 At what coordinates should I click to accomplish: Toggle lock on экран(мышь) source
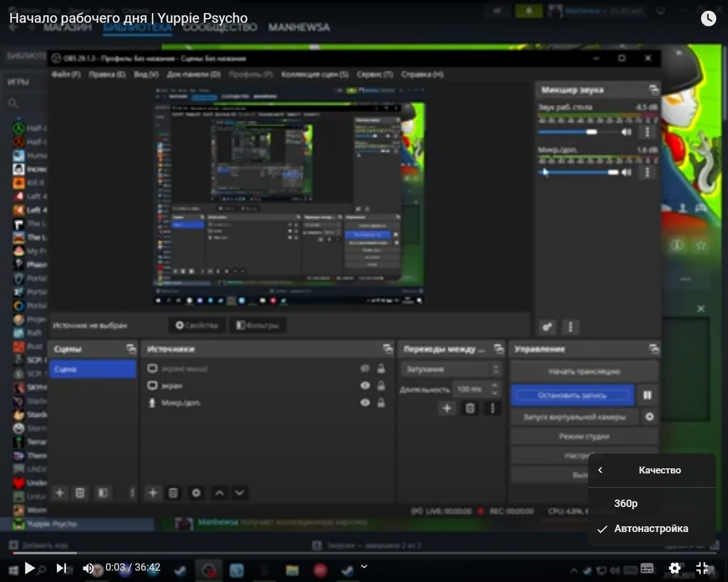click(381, 369)
